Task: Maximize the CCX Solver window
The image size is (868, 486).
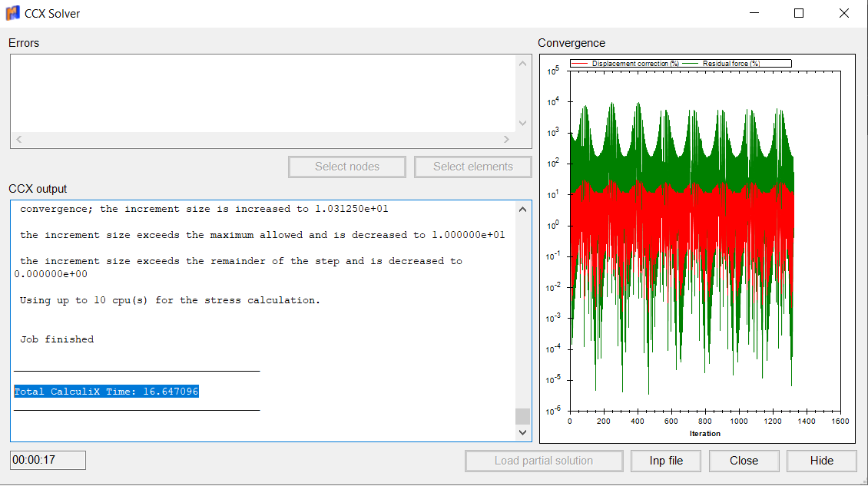Action: (799, 13)
